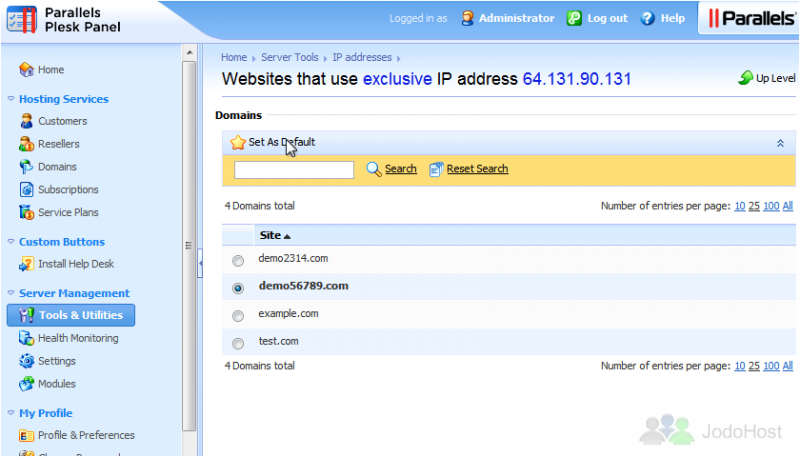Click the demo2314.com site name
Viewport: 800px width, 457px height.
click(293, 258)
